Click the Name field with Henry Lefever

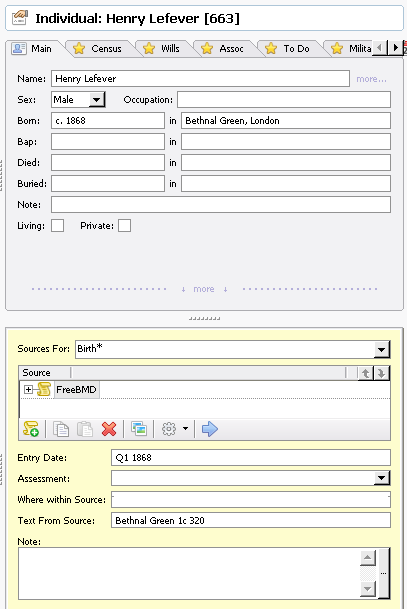[200, 79]
